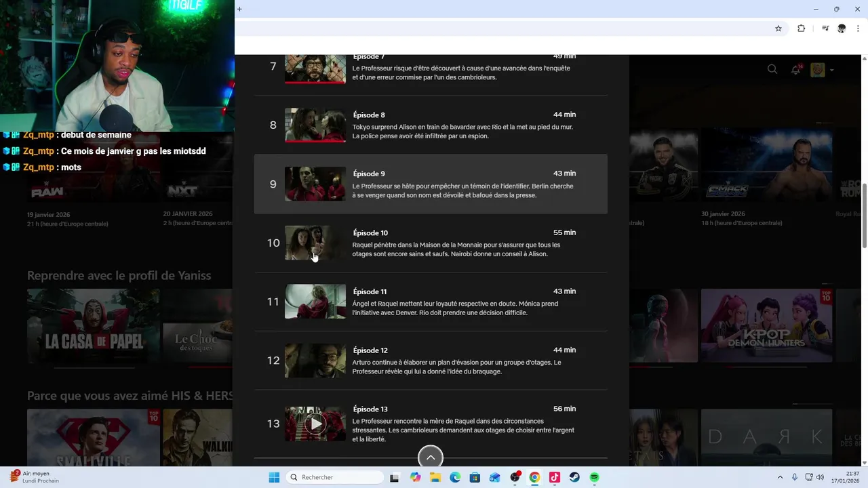Open Microsoft Store from the taskbar

point(475,477)
